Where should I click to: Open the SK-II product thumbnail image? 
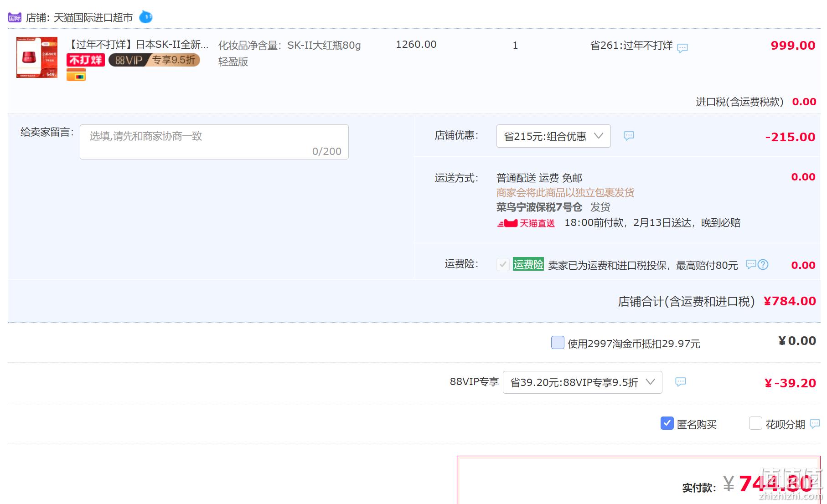click(37, 57)
